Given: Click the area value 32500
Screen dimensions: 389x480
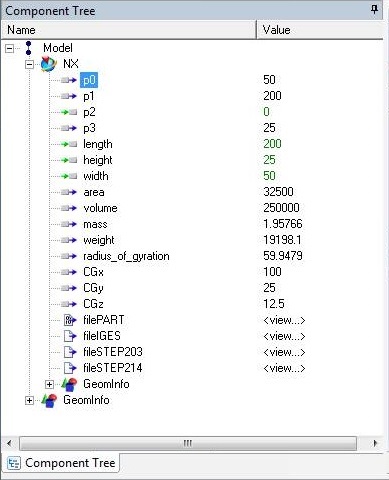Looking at the screenshot, I should point(278,192).
